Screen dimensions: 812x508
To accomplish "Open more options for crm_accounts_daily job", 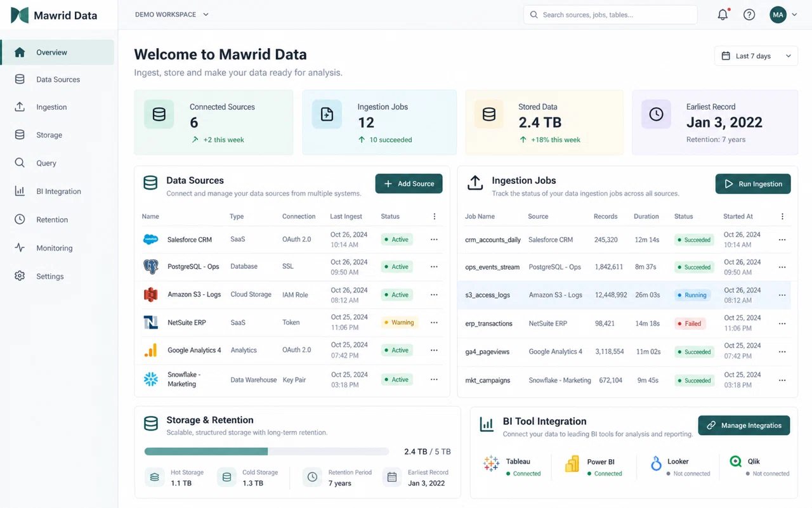I will pyautogui.click(x=782, y=240).
